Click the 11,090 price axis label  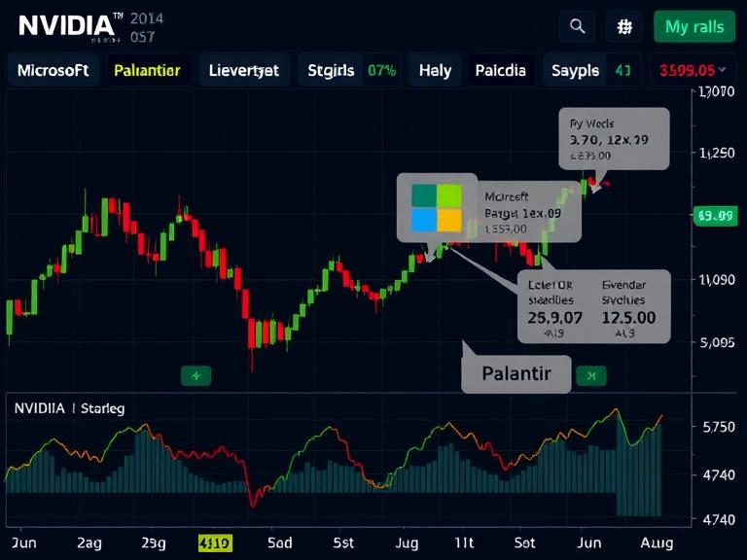point(717,280)
